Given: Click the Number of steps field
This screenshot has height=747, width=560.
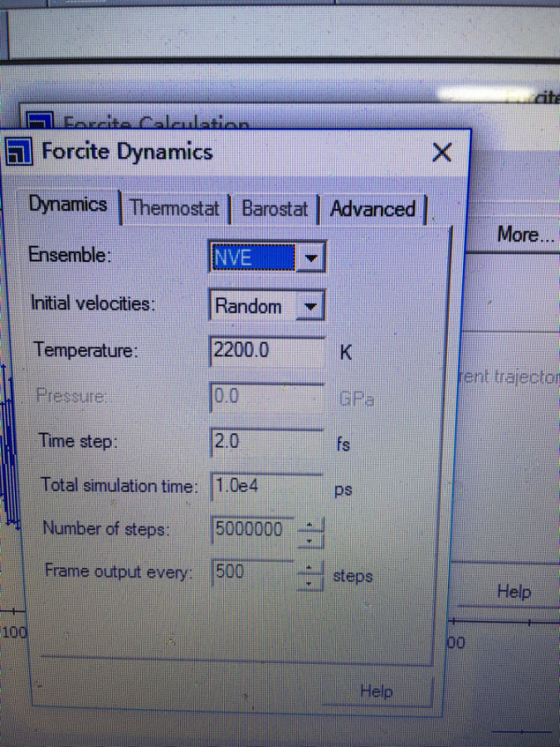Looking at the screenshot, I should 253,530.
